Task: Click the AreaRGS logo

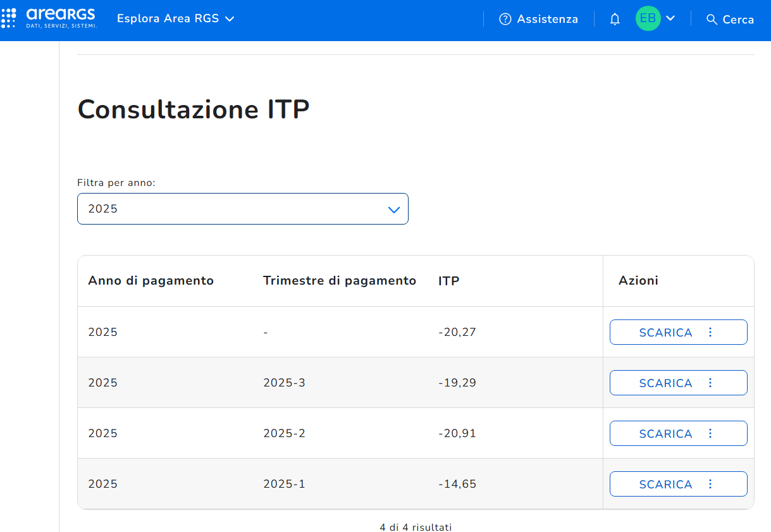Action: pos(61,18)
